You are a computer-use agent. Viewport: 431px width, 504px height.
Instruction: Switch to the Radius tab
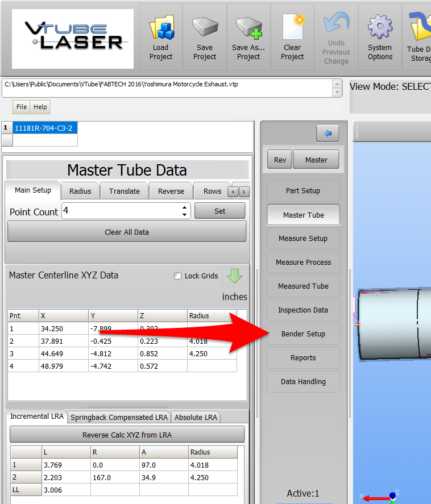tap(80, 191)
